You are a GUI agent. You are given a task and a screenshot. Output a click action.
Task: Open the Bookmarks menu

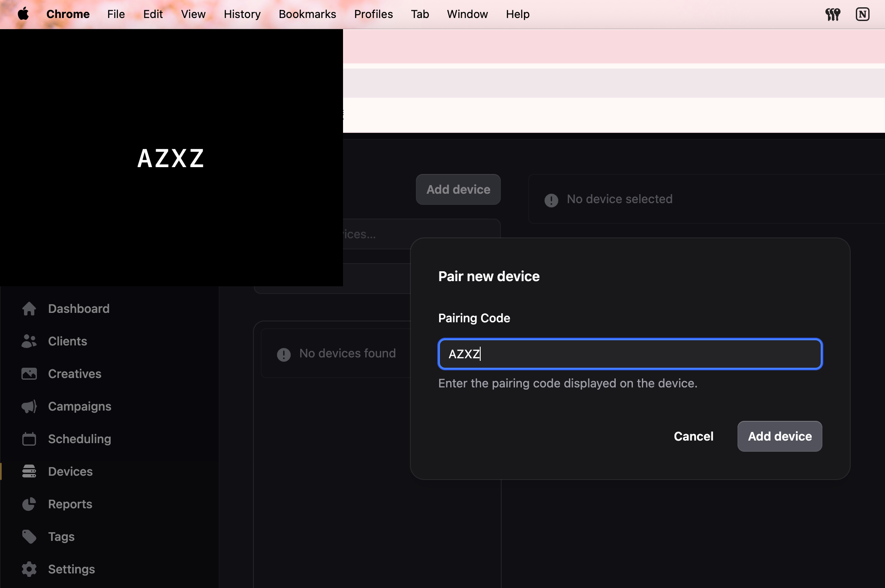pyautogui.click(x=307, y=14)
